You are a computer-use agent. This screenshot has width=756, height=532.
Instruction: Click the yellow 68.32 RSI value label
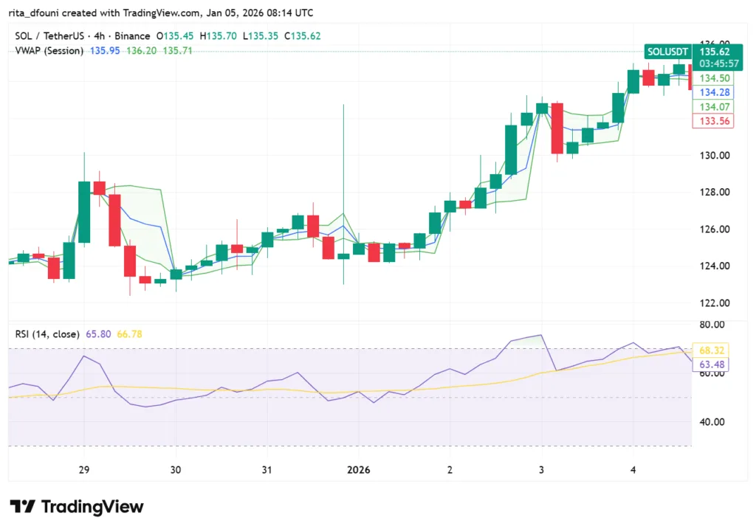[x=713, y=350]
